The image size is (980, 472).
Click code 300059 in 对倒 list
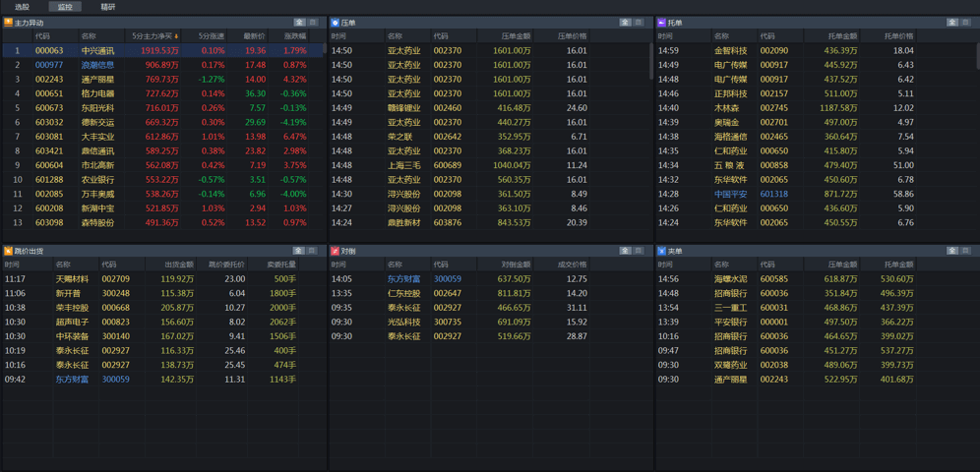click(447, 279)
